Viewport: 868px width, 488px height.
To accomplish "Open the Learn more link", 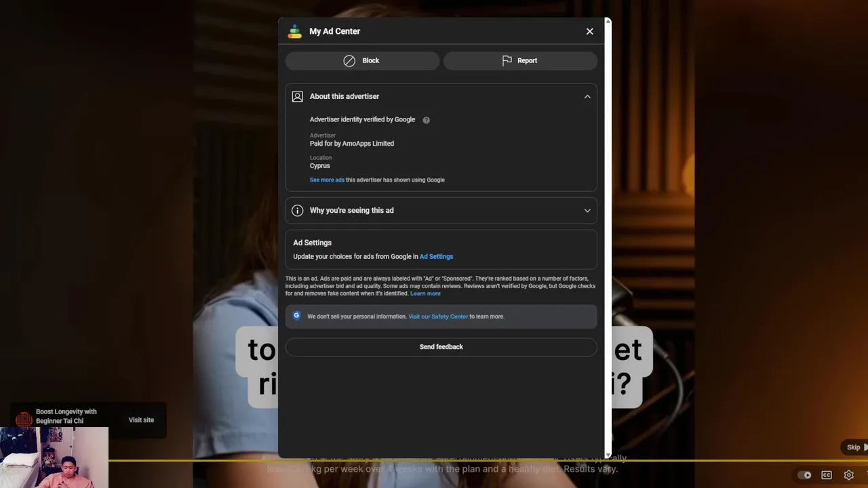I will 425,293.
